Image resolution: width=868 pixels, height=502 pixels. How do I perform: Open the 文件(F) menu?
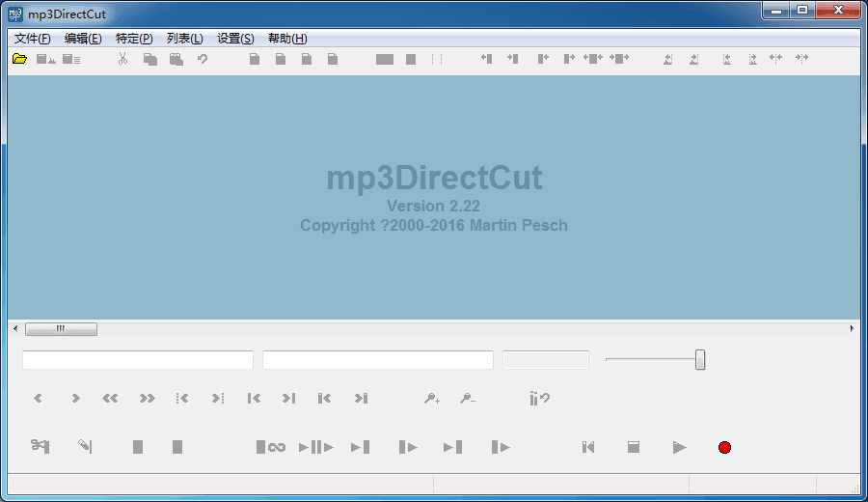click(32, 39)
